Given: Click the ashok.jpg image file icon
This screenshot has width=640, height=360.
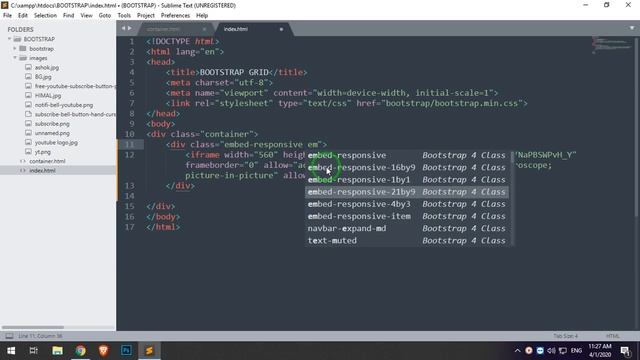Looking at the screenshot, I should (28, 67).
